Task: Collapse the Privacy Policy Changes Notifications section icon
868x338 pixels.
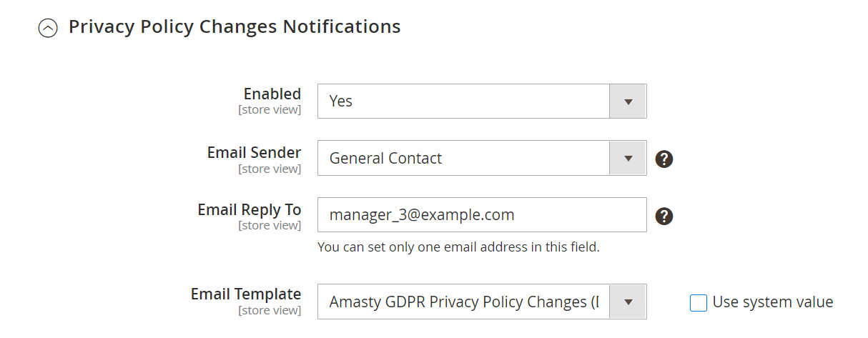Action: (x=48, y=28)
